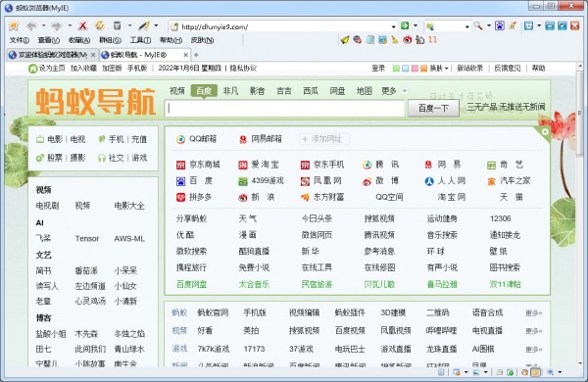Expand the address bar URL dropdown
The image size is (588, 382).
[394, 26]
